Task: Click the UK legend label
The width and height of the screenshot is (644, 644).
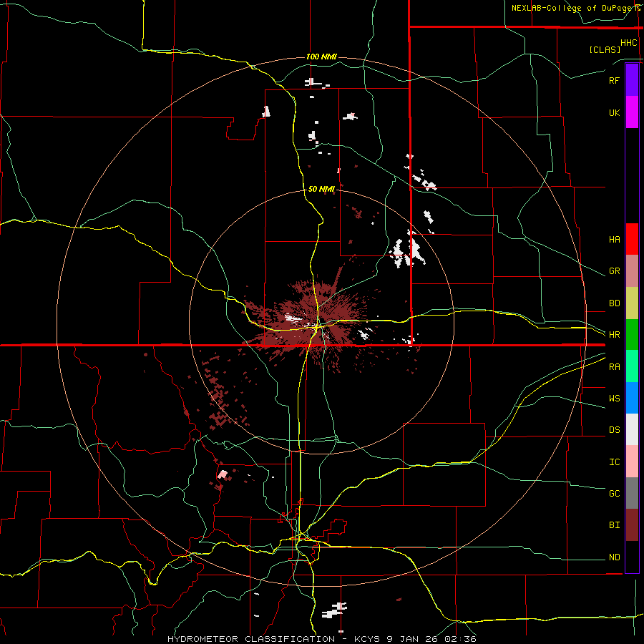Action: point(614,112)
